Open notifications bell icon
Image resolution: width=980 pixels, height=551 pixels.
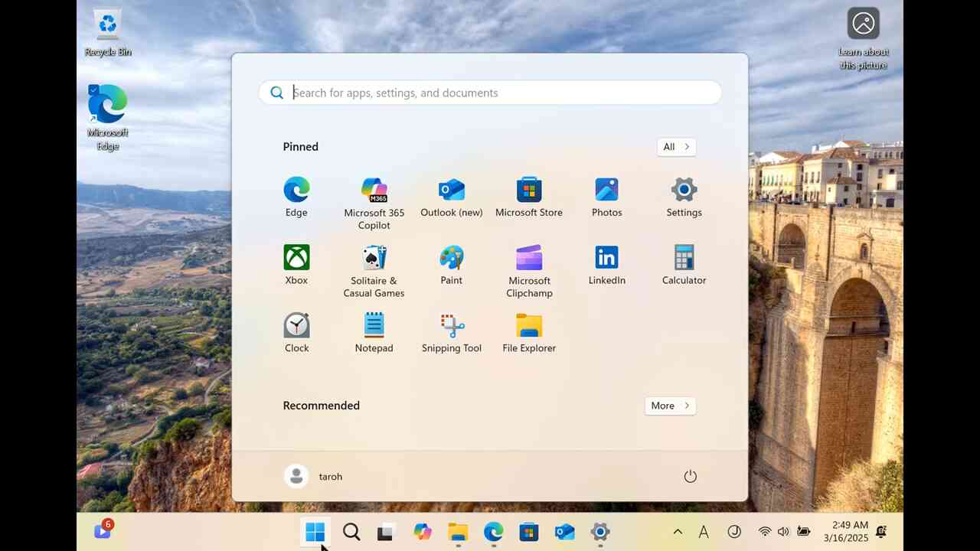click(x=882, y=532)
